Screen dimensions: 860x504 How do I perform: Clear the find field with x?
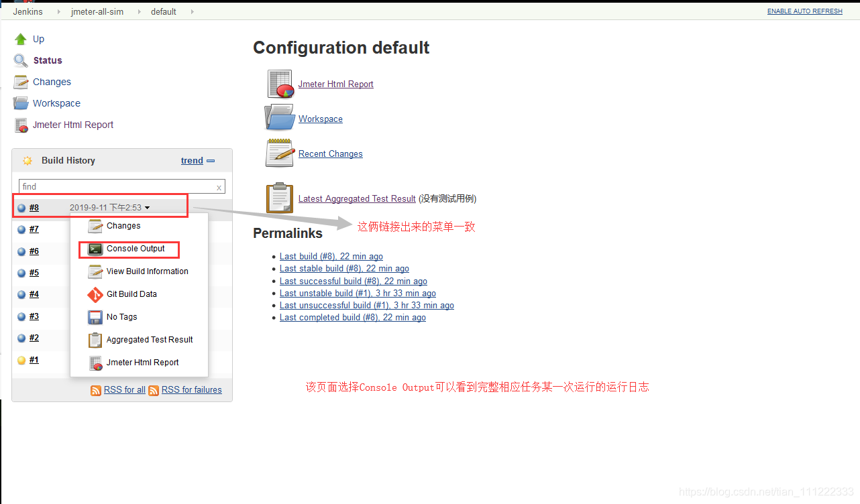[219, 188]
